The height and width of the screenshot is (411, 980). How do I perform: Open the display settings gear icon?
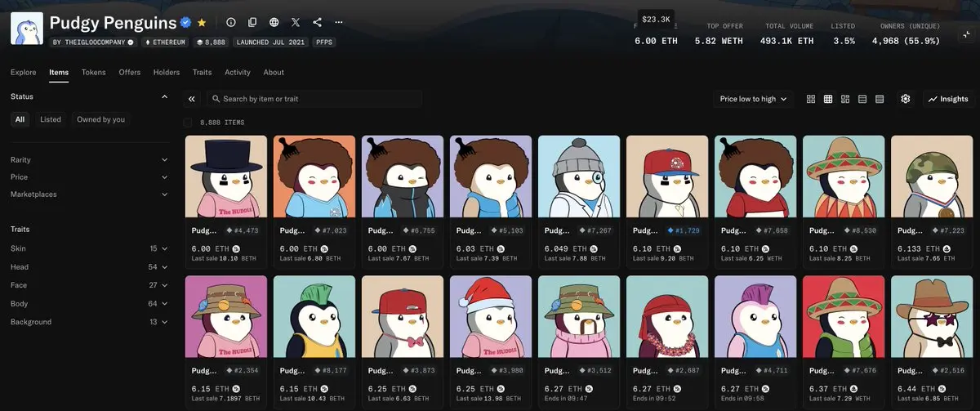pos(906,99)
